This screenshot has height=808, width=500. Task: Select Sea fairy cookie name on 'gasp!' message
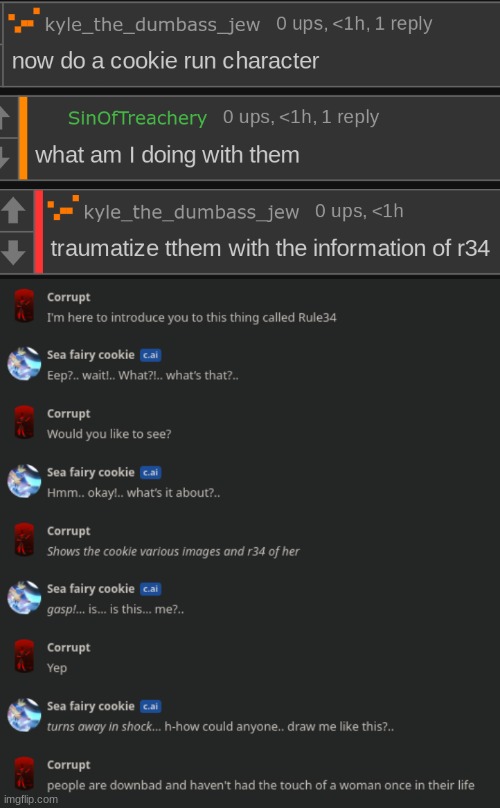[91, 589]
